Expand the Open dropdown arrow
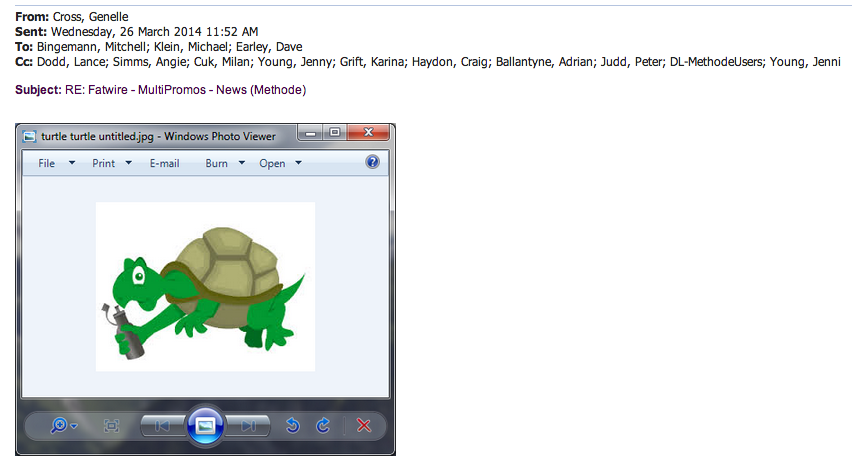This screenshot has width=852, height=467. 298,163
